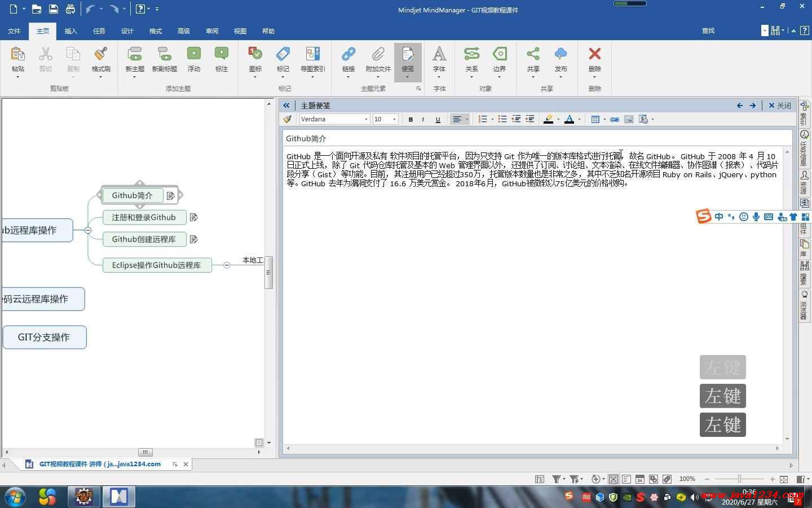Adjust the zoom slider in status bar
The height and width of the screenshot is (508, 812).
[739, 479]
